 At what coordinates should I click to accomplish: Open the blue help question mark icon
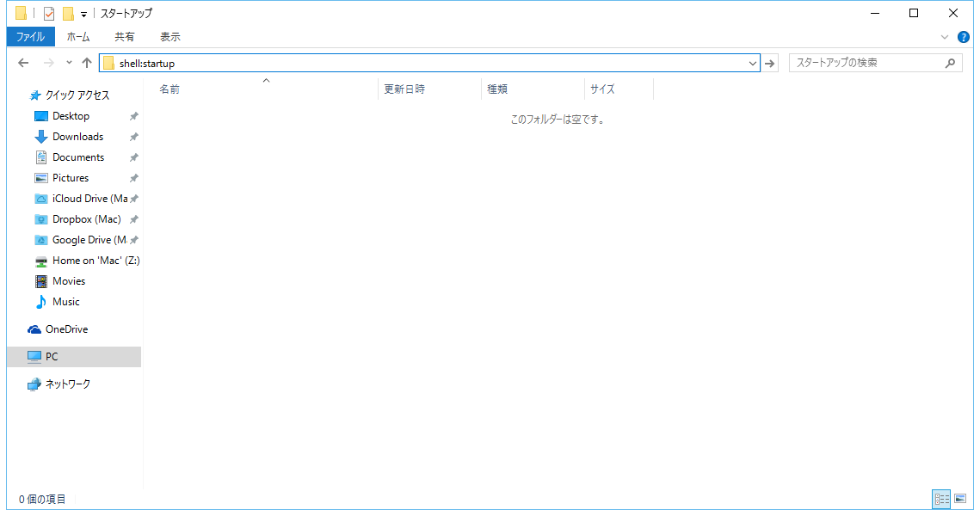coord(963,38)
